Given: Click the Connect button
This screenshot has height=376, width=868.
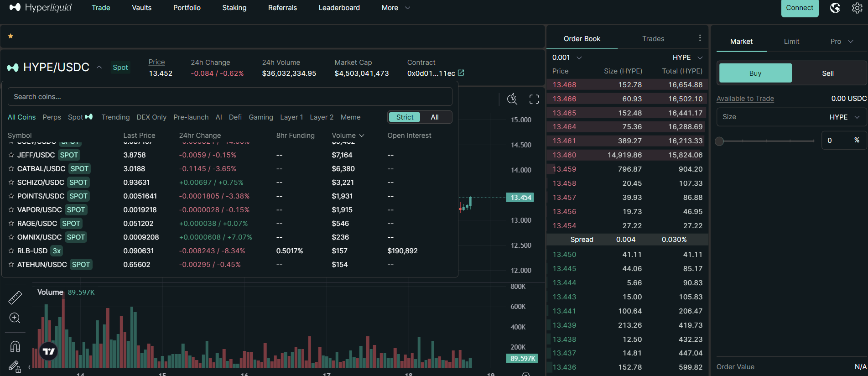Looking at the screenshot, I should pos(800,8).
